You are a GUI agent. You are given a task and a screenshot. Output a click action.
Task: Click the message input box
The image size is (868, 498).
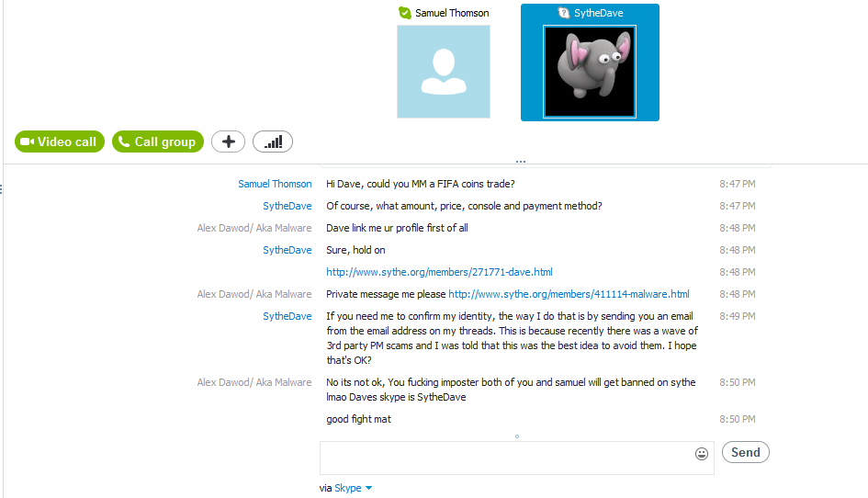coord(516,458)
